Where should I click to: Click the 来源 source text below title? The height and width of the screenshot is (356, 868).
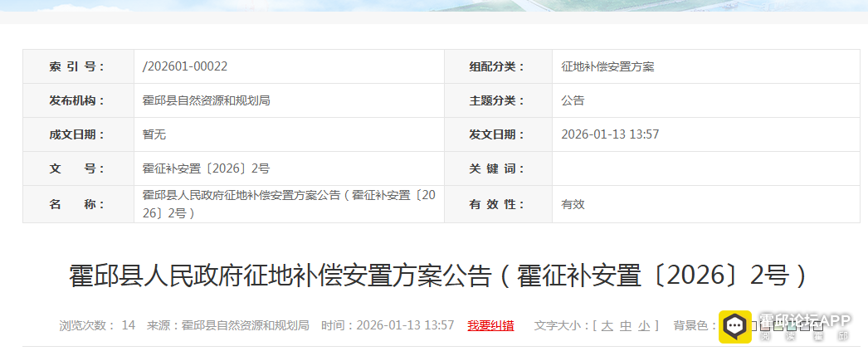click(228, 325)
